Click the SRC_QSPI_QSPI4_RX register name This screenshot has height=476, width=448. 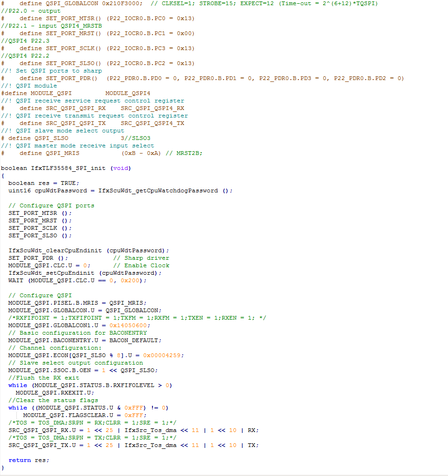[151, 108]
